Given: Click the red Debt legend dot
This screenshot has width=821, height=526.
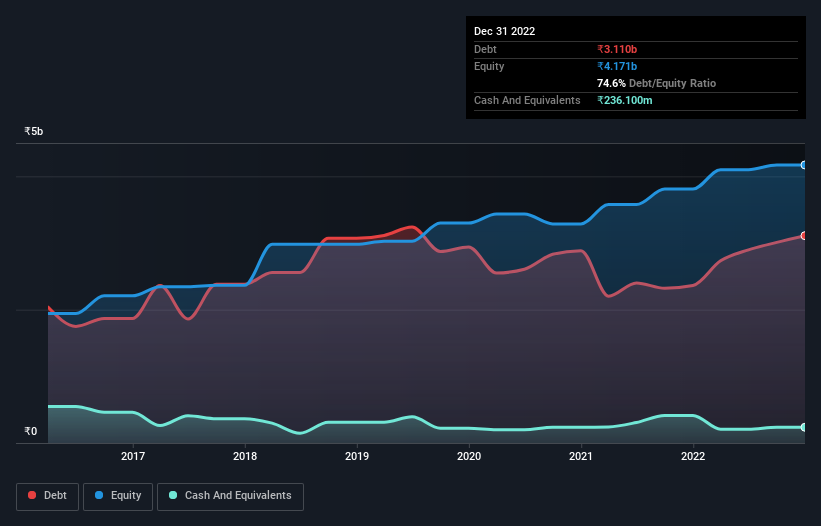Looking at the screenshot, I should pyautogui.click(x=32, y=495).
